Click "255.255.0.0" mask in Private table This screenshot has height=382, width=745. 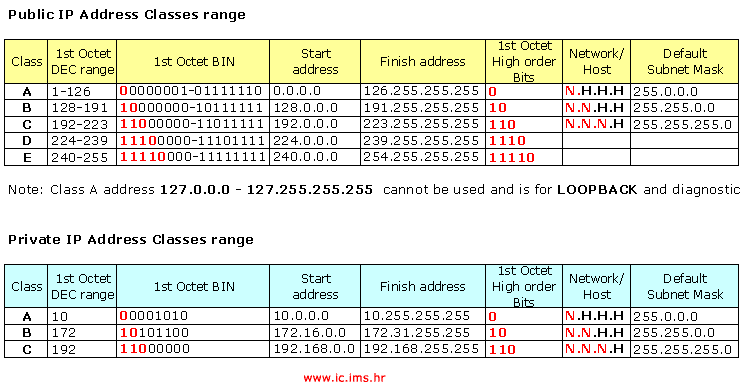(673, 333)
